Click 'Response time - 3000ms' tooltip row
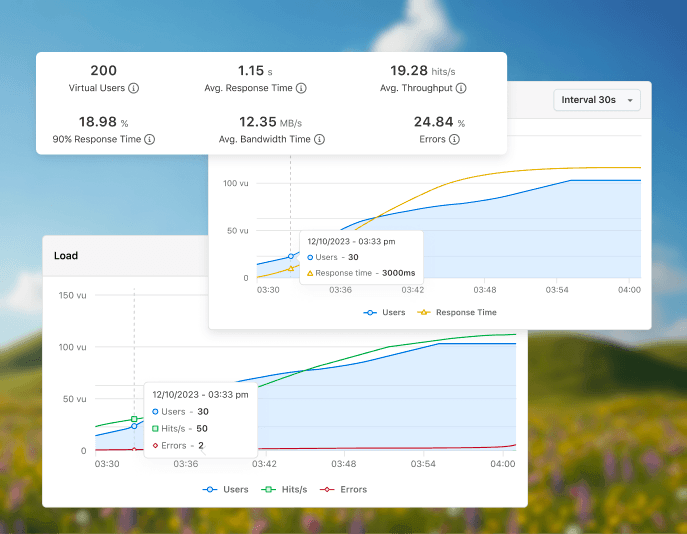This screenshot has height=534, width=687. [x=361, y=273]
